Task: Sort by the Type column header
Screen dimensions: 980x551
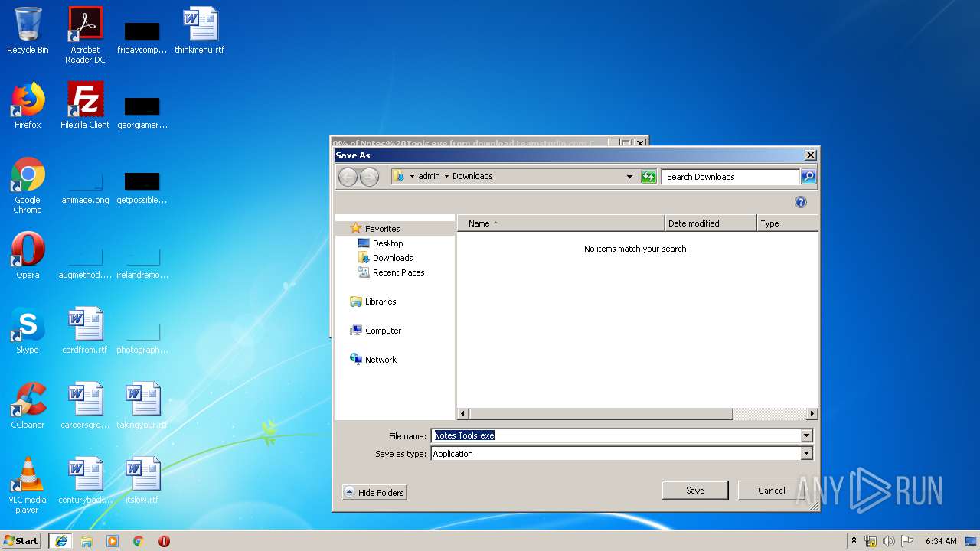Action: (787, 223)
